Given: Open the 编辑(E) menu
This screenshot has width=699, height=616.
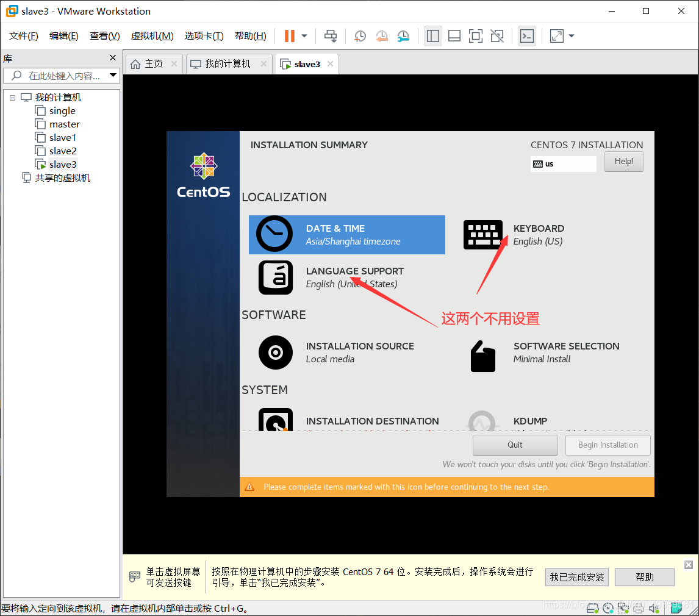Looking at the screenshot, I should tap(64, 36).
